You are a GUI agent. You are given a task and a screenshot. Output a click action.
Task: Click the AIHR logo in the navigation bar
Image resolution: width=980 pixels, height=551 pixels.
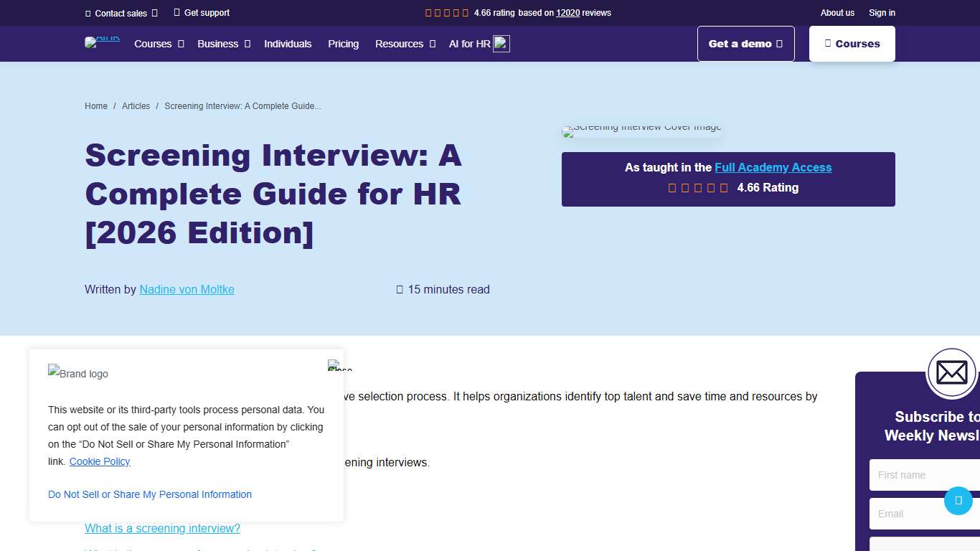[x=103, y=42]
